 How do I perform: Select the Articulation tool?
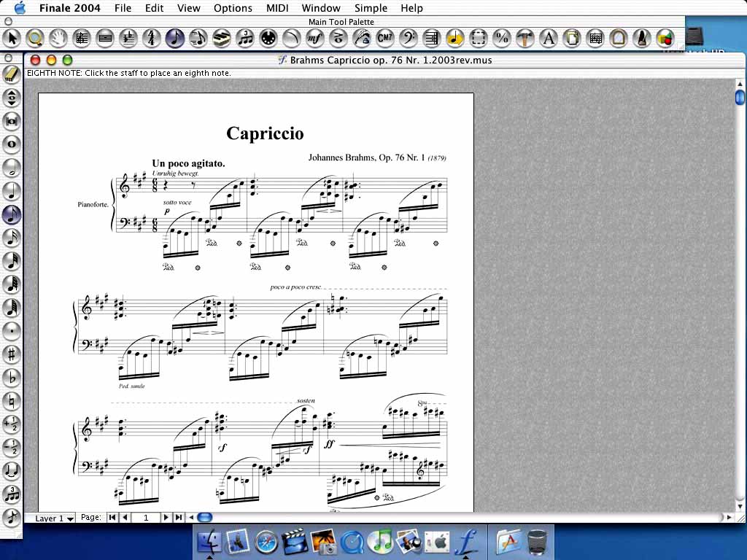point(338,38)
